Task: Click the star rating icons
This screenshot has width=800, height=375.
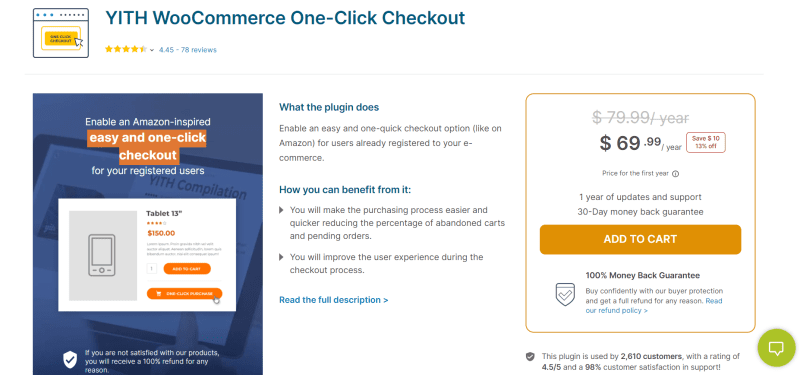Action: (x=126, y=49)
